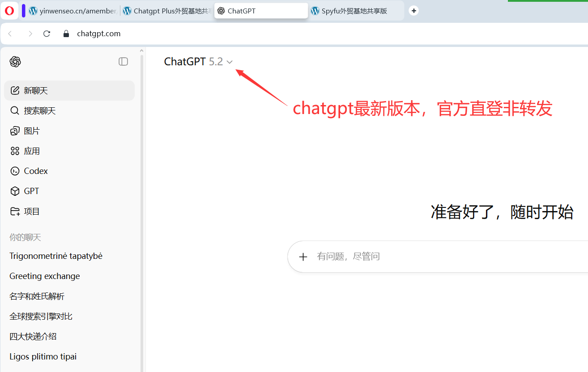588x372 pixels.
Task: Click the 准备好了，随时开始 heading text
Action: pos(502,212)
